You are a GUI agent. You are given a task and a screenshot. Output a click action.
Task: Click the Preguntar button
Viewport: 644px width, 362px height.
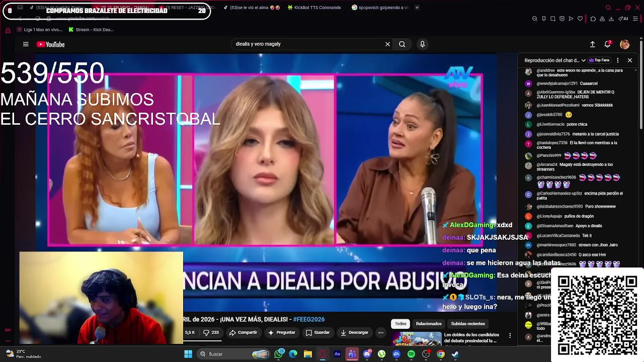click(x=282, y=332)
